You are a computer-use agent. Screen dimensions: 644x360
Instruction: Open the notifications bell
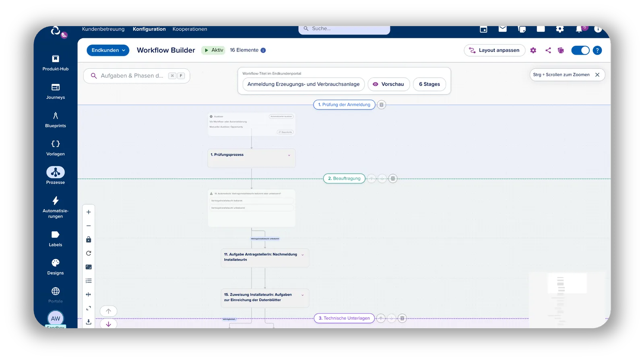579,29
